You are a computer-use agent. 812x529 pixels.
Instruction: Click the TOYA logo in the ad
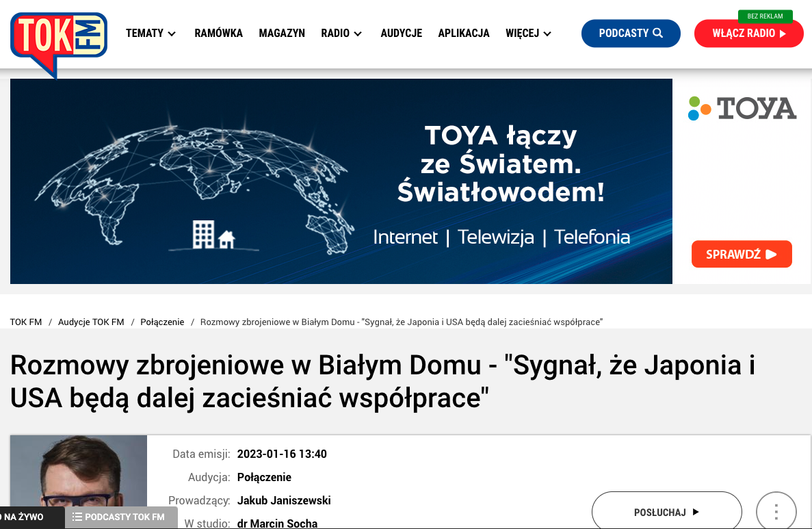click(x=742, y=108)
